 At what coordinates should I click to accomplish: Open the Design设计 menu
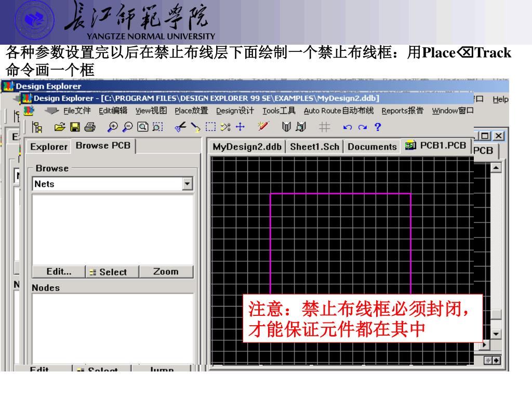click(235, 111)
